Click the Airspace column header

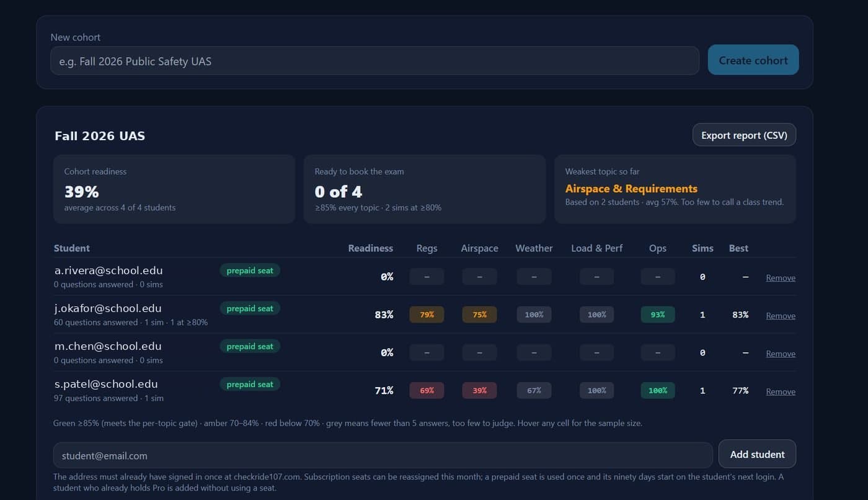(479, 248)
